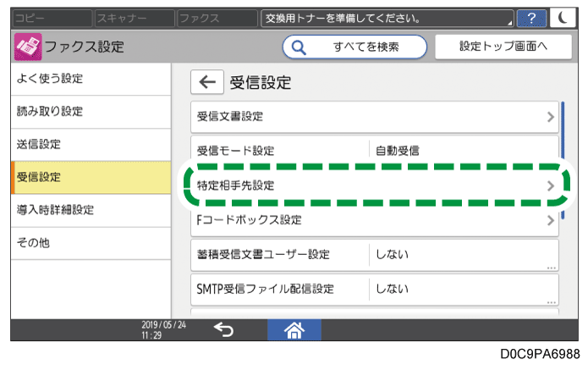The height and width of the screenshot is (365, 588).
Task: Open 受信モード設定 label
Action: pyautogui.click(x=235, y=151)
